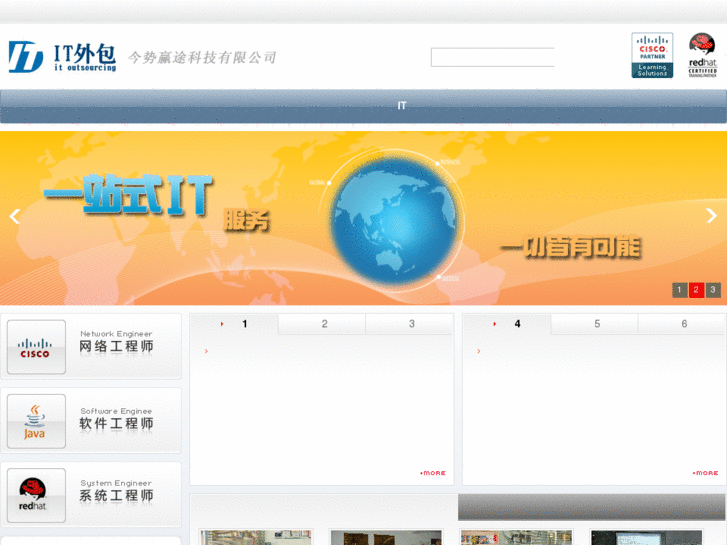
Task: Open the Cisco Partner Learning Solutions badge
Action: (x=652, y=55)
